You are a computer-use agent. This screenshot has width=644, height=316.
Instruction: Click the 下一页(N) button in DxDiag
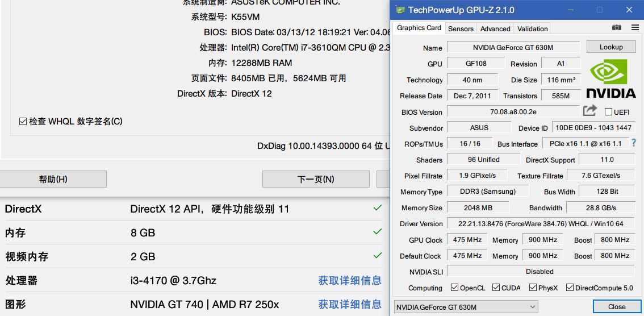pos(316,179)
